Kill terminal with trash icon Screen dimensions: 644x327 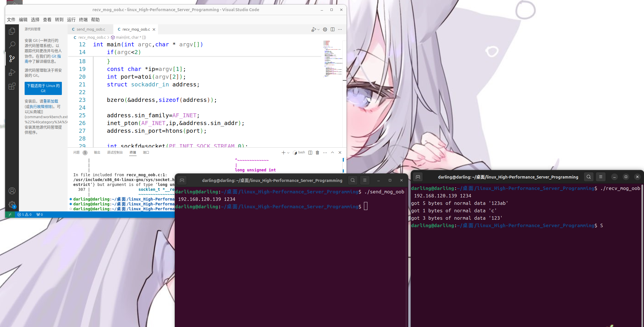[318, 153]
